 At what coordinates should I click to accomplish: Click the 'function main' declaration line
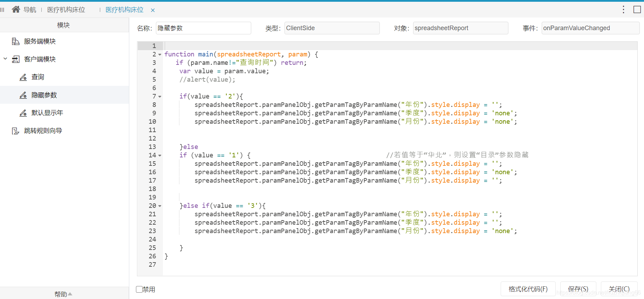point(241,54)
